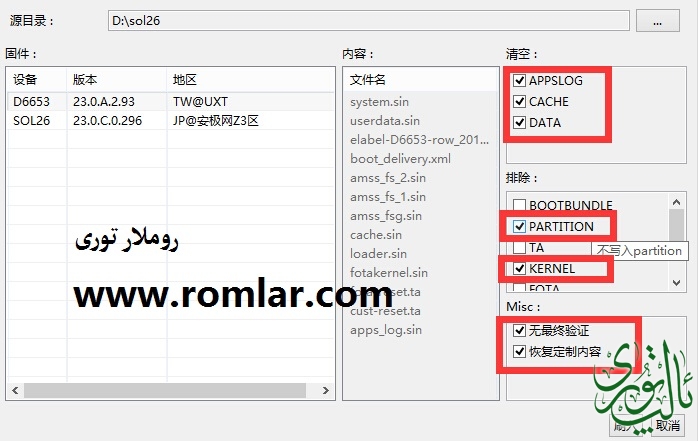Image resolution: width=698 pixels, height=441 pixels.
Task: Select elabel-D6653-row file entry
Action: 419,140
